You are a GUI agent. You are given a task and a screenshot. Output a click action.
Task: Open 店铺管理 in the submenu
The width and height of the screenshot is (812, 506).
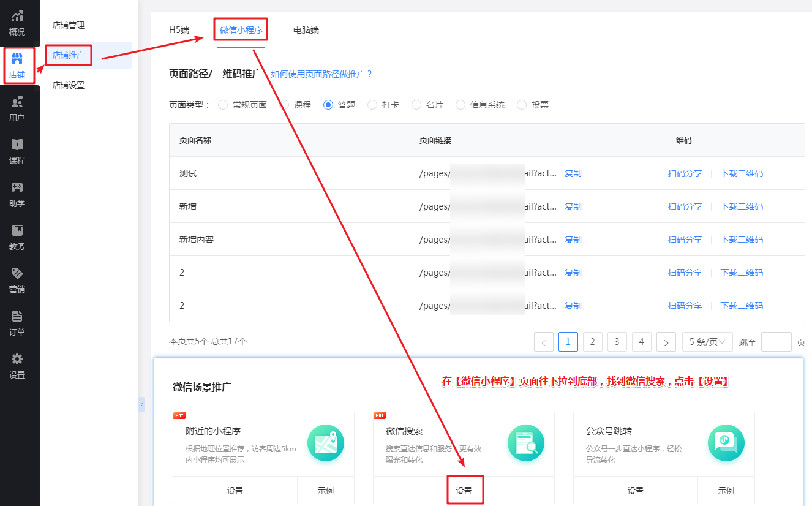click(69, 25)
